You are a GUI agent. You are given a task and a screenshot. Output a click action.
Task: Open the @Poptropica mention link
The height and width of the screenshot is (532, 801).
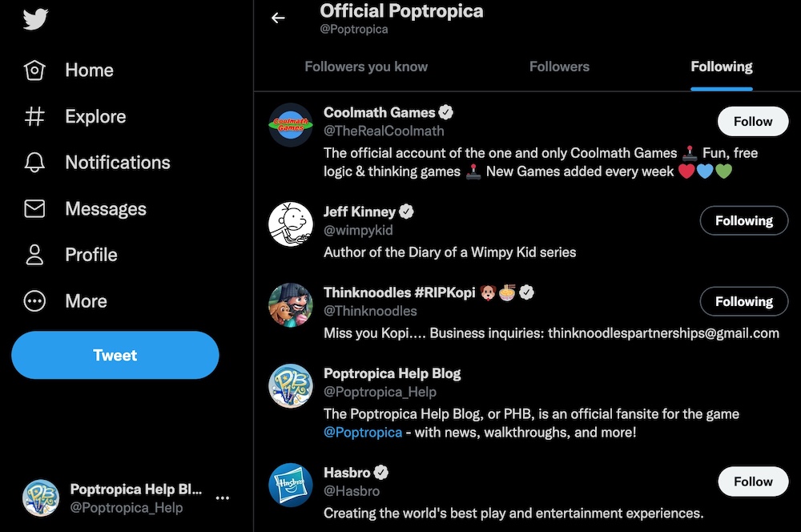coord(363,432)
